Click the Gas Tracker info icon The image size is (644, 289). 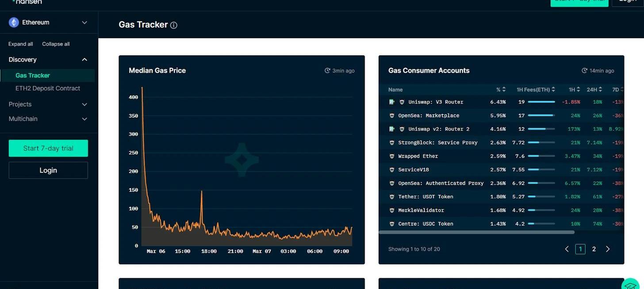point(174,25)
